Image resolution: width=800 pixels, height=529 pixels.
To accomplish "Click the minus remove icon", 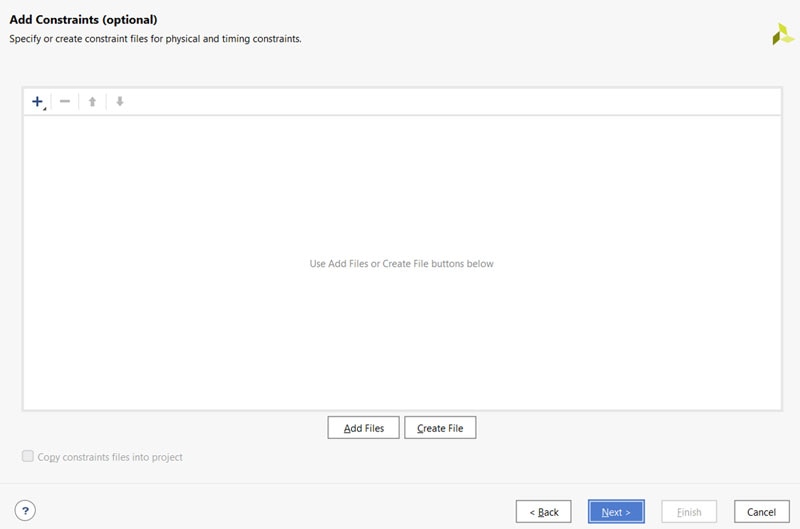I will click(x=65, y=101).
